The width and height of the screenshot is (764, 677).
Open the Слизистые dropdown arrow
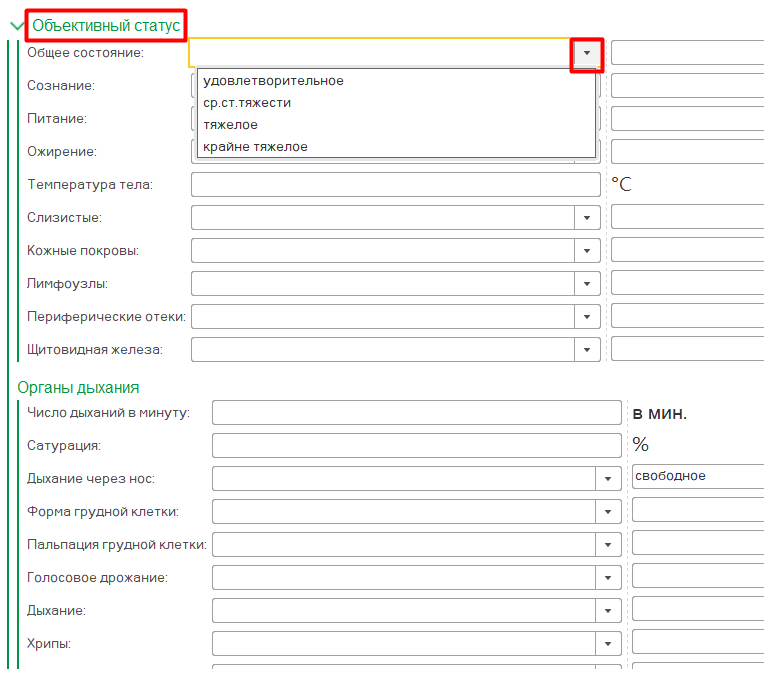[x=587, y=218]
